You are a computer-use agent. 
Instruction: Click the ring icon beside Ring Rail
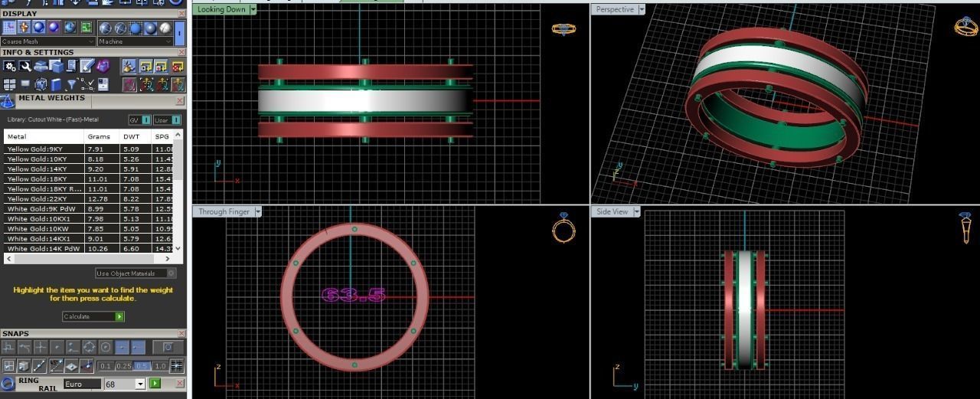point(8,384)
